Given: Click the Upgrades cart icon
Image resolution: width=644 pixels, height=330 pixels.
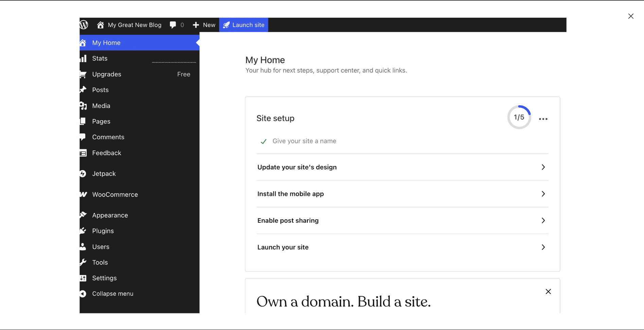Looking at the screenshot, I should click(x=83, y=74).
